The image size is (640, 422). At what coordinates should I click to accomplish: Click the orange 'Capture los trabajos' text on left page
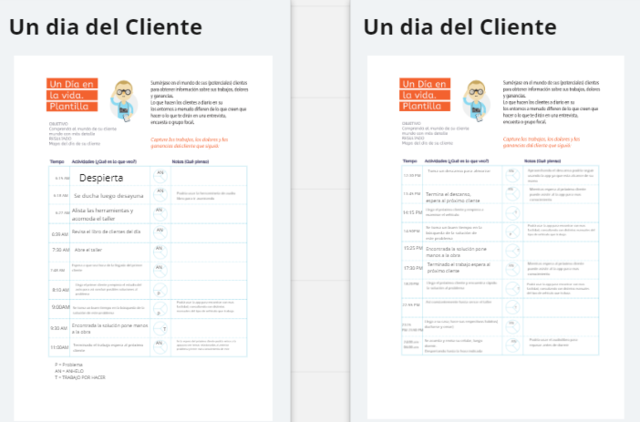tap(189, 142)
